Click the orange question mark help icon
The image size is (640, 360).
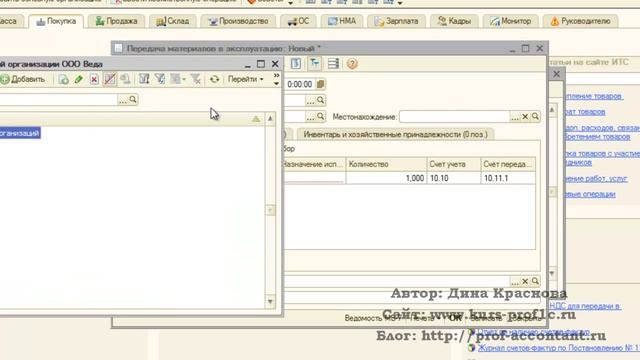click(352, 64)
